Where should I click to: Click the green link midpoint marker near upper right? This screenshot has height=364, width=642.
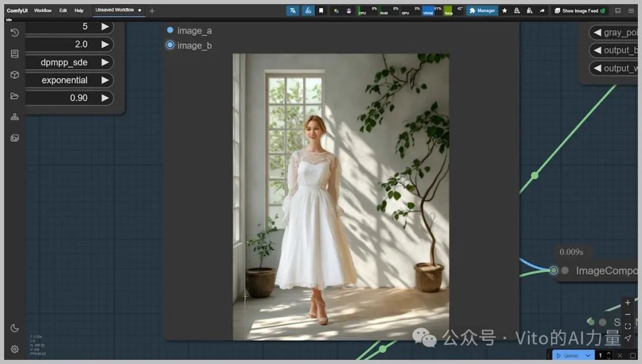534,175
